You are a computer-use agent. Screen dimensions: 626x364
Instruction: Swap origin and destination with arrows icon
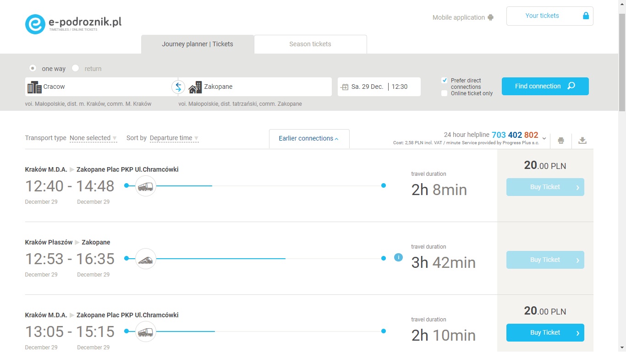click(x=178, y=87)
